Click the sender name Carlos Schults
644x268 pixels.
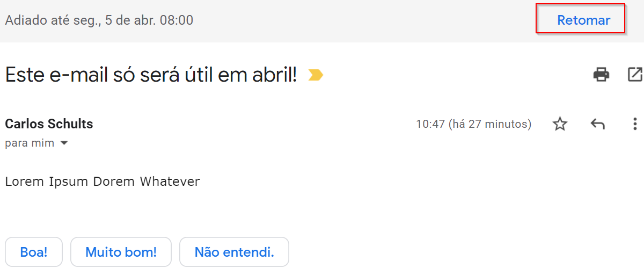click(x=49, y=124)
